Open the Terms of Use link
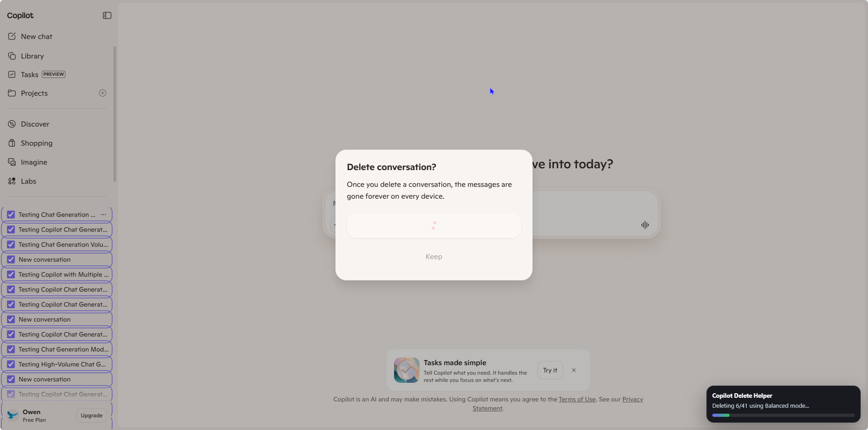The width and height of the screenshot is (868, 430). point(577,399)
